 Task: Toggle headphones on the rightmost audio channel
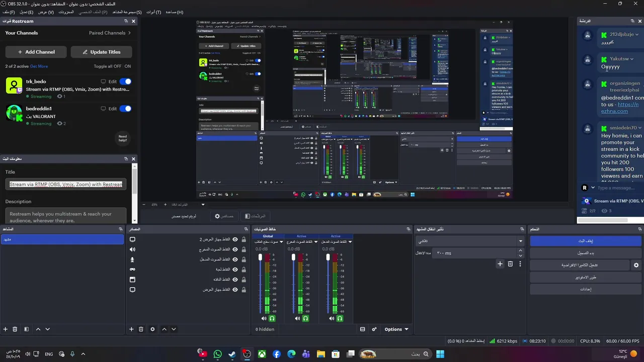point(340,318)
